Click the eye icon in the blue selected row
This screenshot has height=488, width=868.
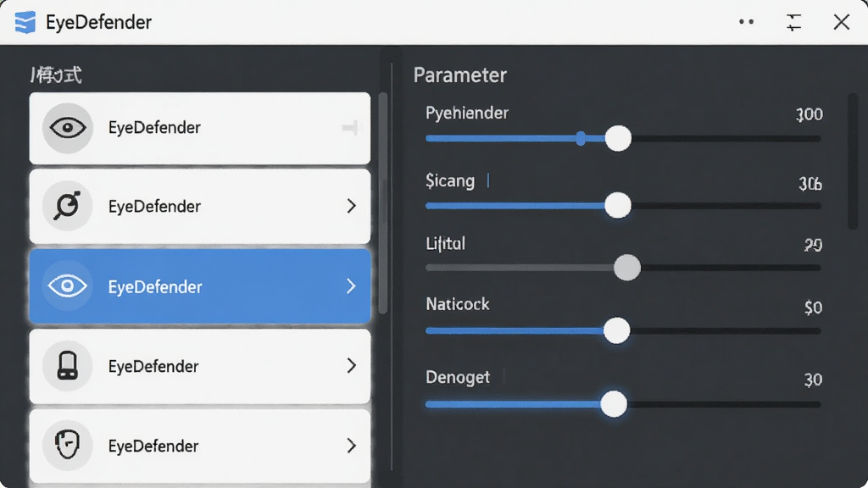(68, 286)
